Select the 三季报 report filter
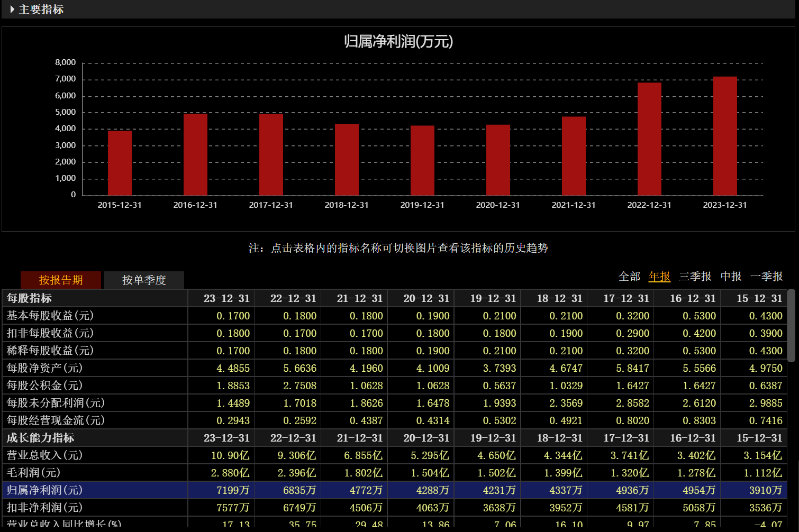799x532 pixels. [x=695, y=277]
